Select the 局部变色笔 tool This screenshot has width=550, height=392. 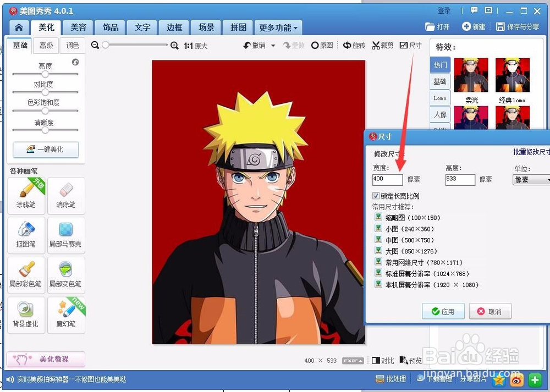click(66, 275)
